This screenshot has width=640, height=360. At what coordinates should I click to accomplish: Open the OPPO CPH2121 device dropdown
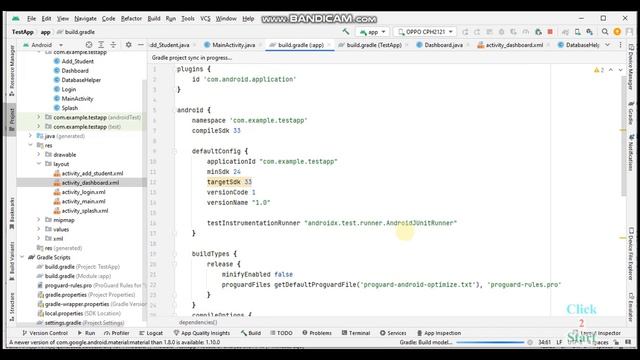point(425,31)
